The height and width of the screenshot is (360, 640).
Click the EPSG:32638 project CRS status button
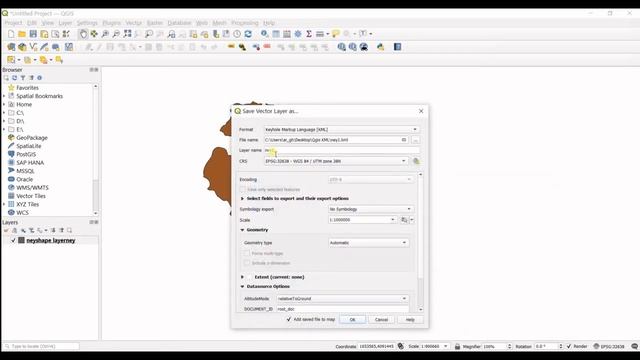tap(609, 346)
